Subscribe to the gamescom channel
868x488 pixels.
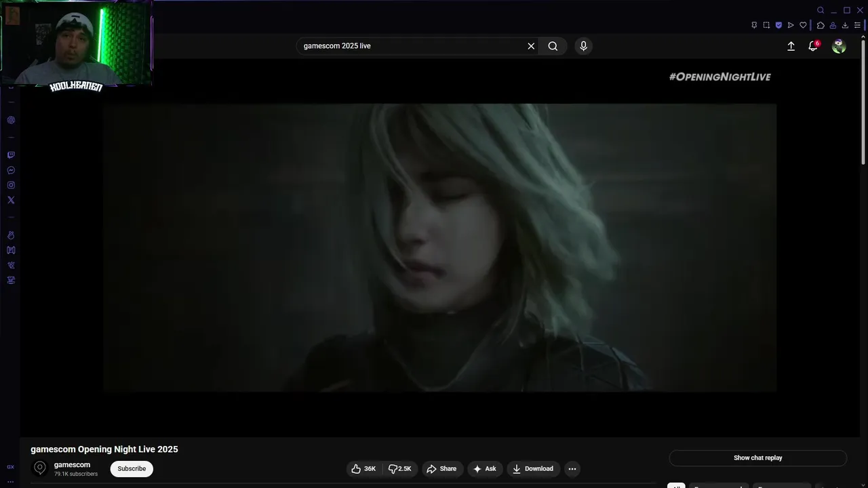click(x=132, y=469)
